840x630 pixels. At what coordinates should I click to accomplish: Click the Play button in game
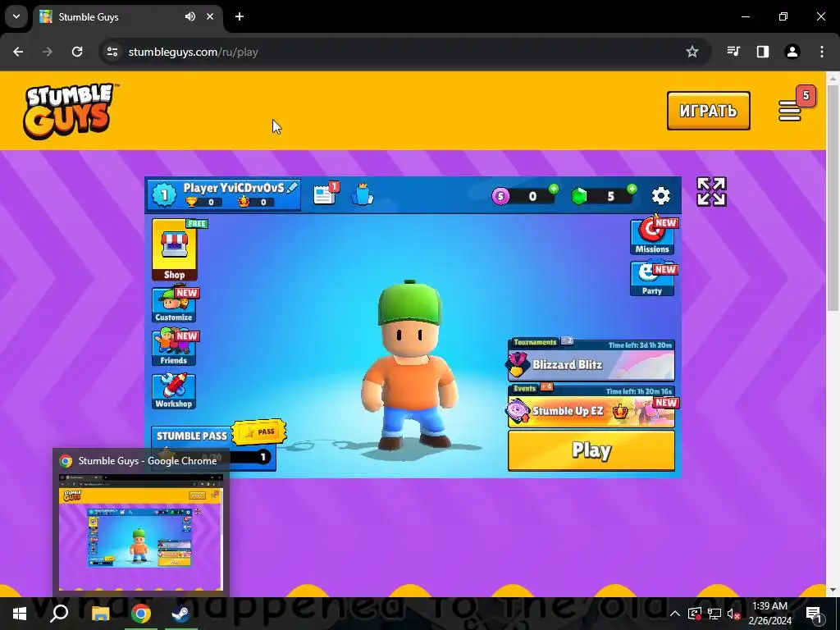point(591,450)
